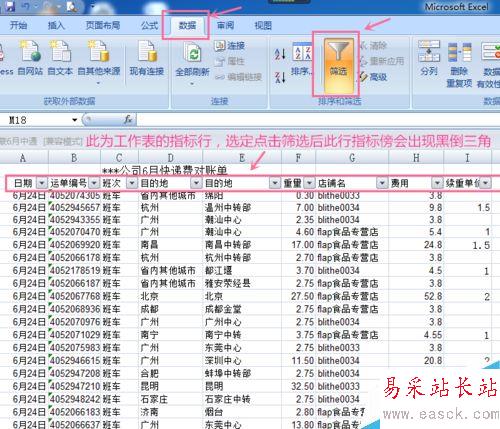Screen dimensions: 500x429
Task: Open the 日期 column filter dropdown
Action: (42, 183)
